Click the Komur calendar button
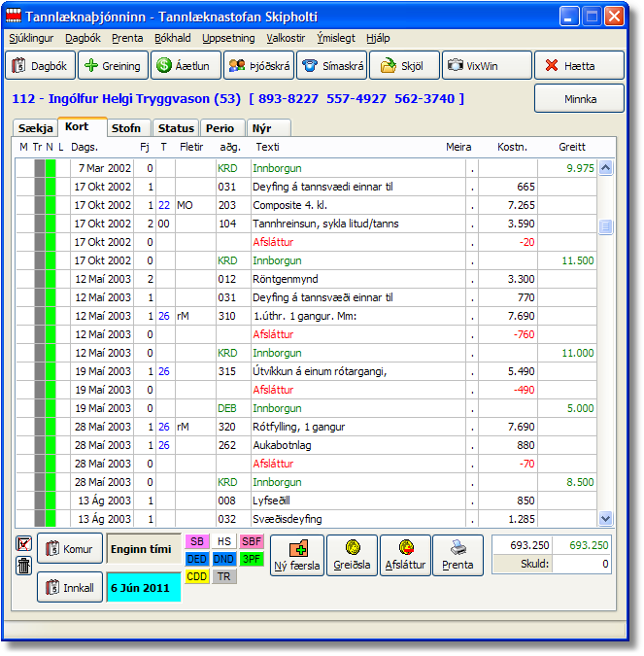Image resolution: width=644 pixels, height=656 pixels. pyautogui.click(x=70, y=548)
